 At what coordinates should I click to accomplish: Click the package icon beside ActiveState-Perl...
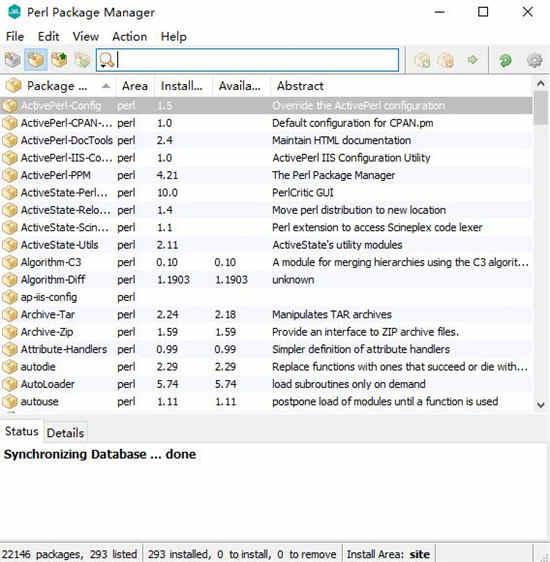tap(10, 193)
